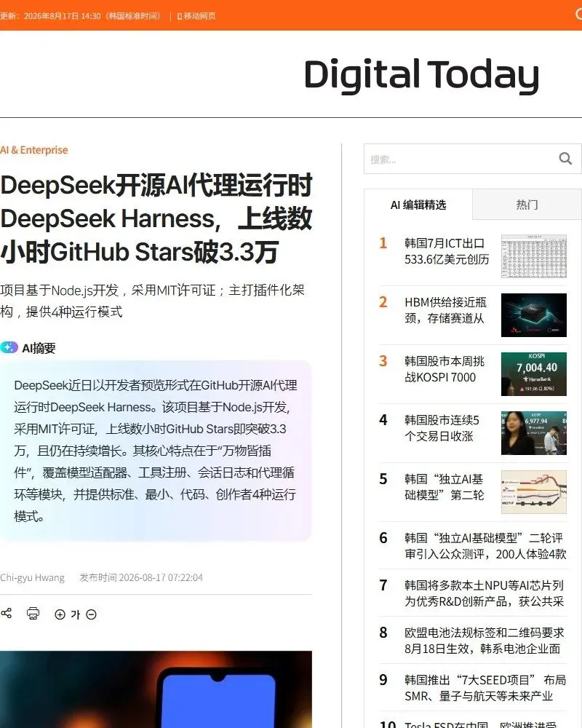
Task: Click the DeepSeek article headline
Action: (x=156, y=218)
